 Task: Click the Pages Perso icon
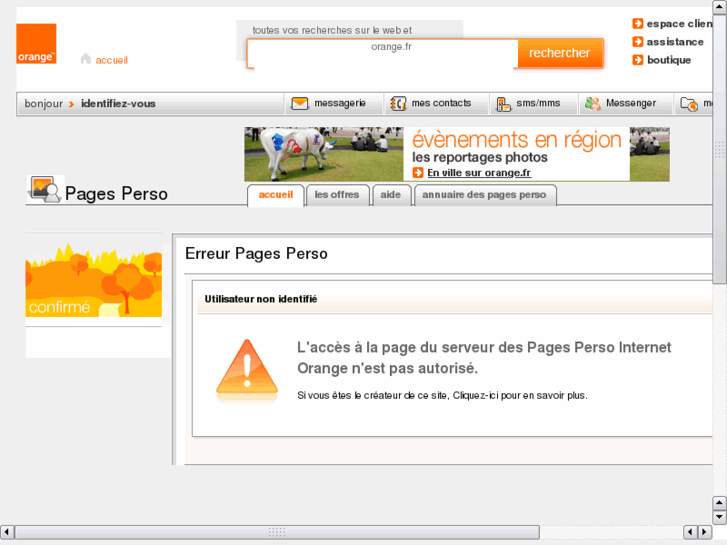click(45, 189)
